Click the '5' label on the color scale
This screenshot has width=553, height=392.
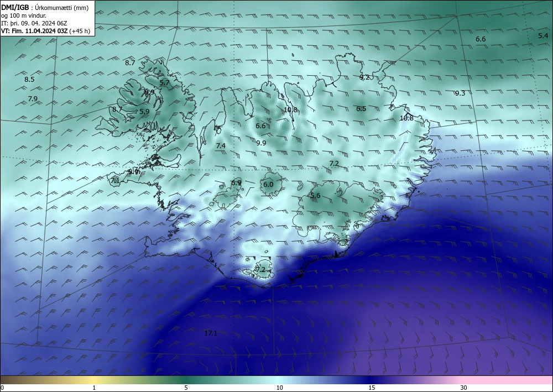[186, 388]
